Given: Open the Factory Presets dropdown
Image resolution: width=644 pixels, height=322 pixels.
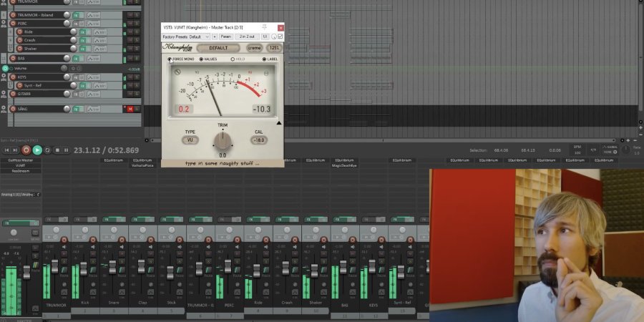Looking at the screenshot, I should click(x=187, y=36).
